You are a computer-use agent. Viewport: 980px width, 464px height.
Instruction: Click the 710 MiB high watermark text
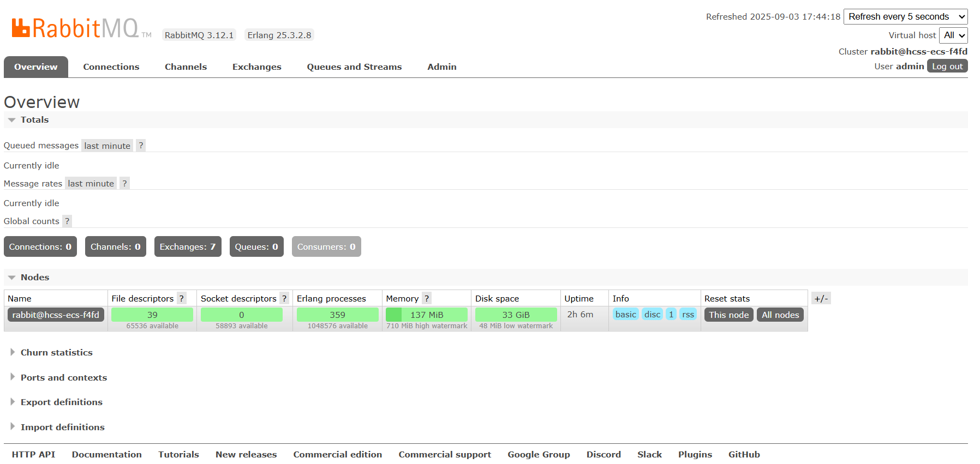pyautogui.click(x=427, y=326)
